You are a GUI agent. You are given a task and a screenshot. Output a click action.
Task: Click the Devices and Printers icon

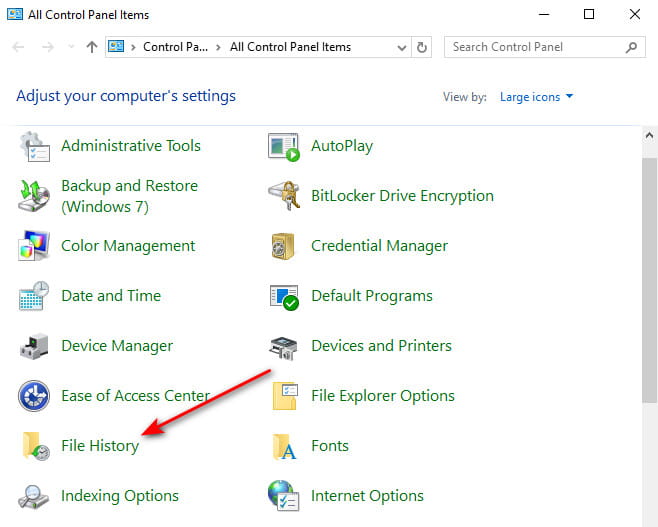(284, 348)
